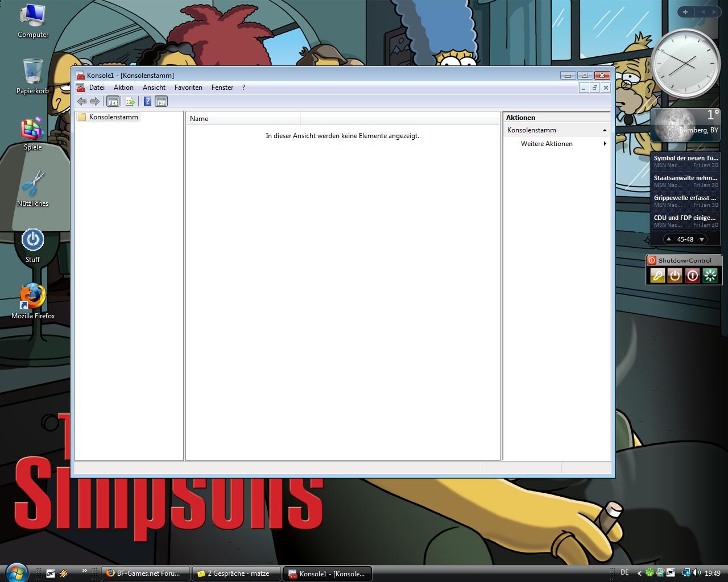Image resolution: width=728 pixels, height=582 pixels.
Task: Open the Computer desktop icon
Action: point(33,22)
